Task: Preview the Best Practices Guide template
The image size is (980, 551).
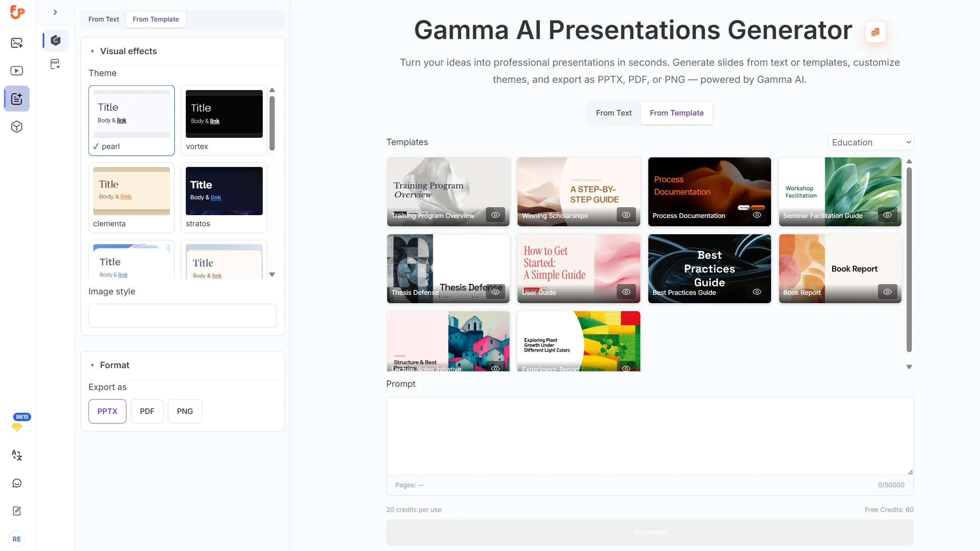Action: (x=756, y=291)
